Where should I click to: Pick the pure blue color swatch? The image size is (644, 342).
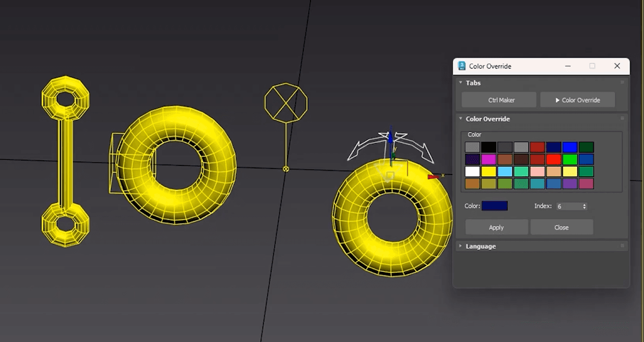point(570,147)
